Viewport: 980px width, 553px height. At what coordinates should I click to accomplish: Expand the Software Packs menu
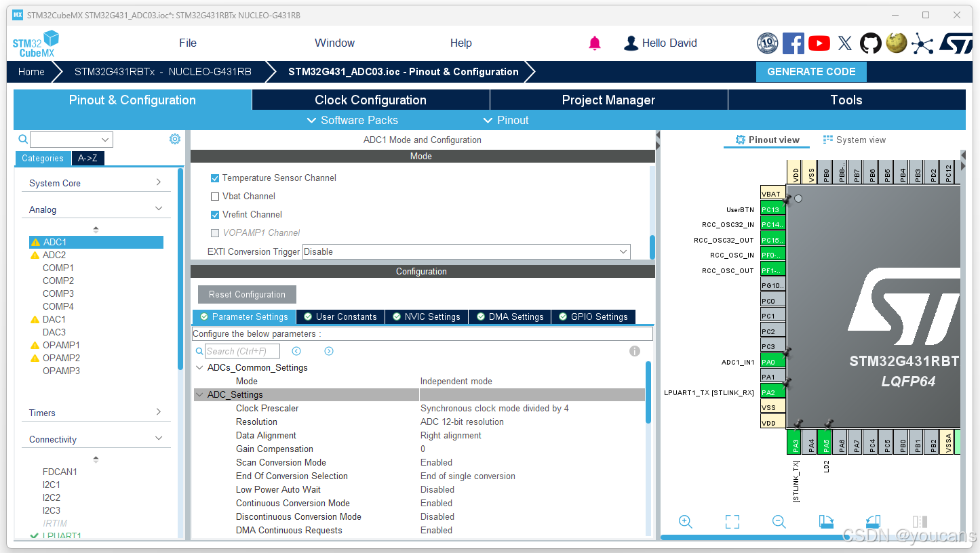pos(353,120)
